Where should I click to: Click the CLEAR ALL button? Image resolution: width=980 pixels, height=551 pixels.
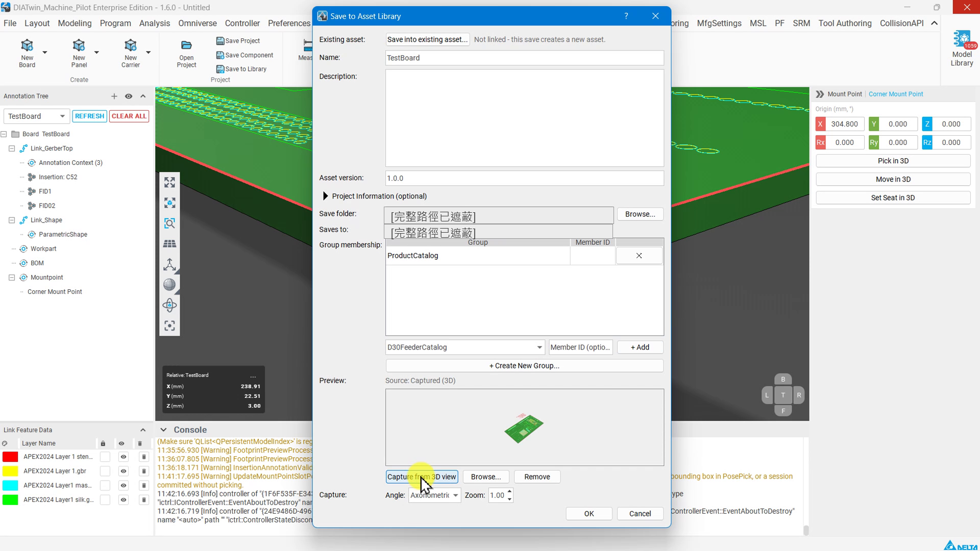(x=129, y=116)
